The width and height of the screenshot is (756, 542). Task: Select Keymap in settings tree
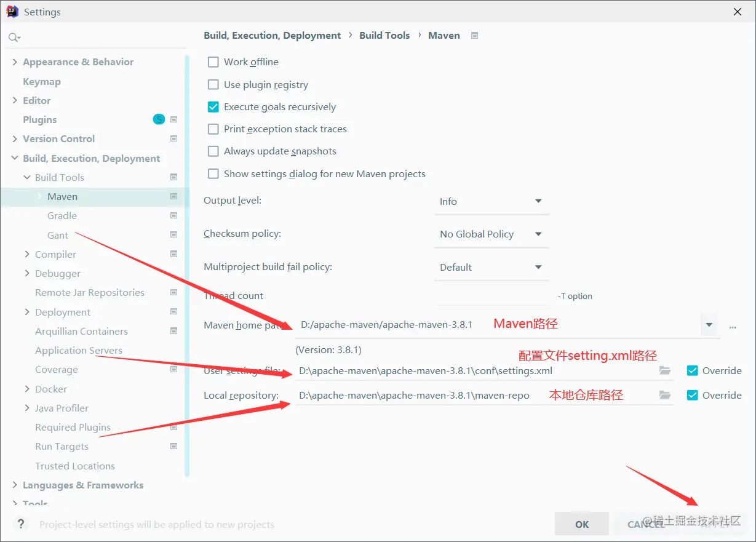click(x=42, y=81)
